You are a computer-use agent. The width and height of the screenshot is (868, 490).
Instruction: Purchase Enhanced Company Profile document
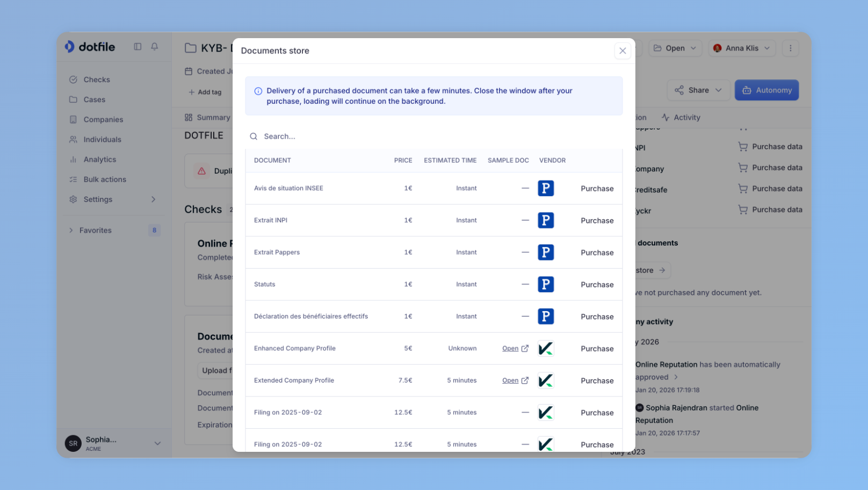tap(597, 349)
